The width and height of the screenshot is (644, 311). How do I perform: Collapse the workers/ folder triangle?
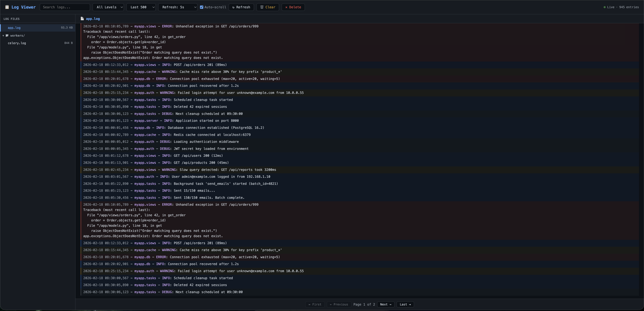pyautogui.click(x=3, y=35)
